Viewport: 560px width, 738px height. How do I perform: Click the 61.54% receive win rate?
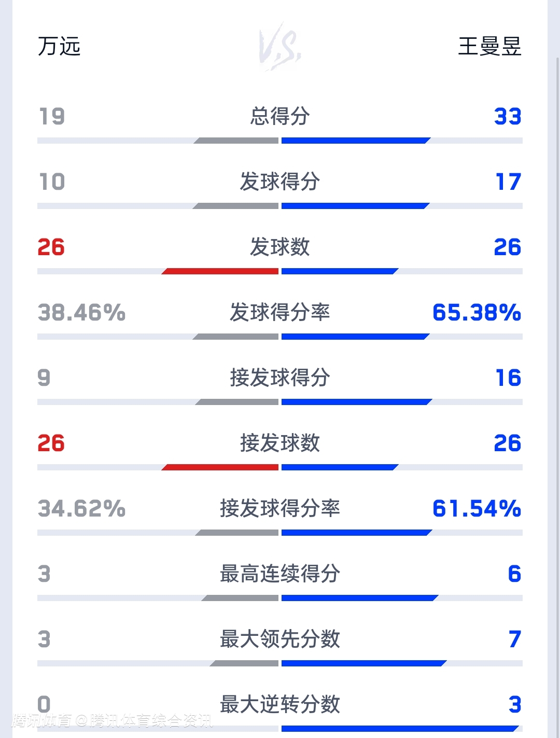(477, 509)
